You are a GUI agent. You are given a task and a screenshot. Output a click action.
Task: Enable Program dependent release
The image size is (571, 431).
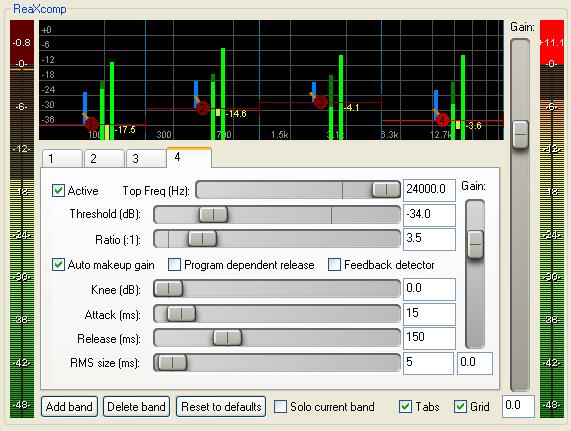click(x=174, y=265)
